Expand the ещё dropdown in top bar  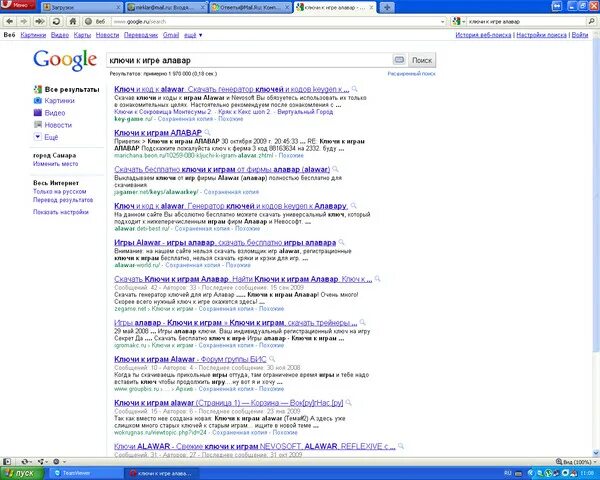[193, 35]
